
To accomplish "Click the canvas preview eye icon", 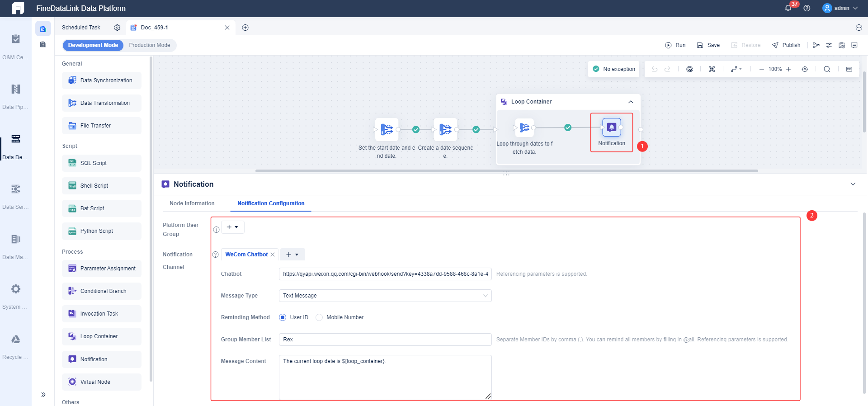I will (689, 69).
